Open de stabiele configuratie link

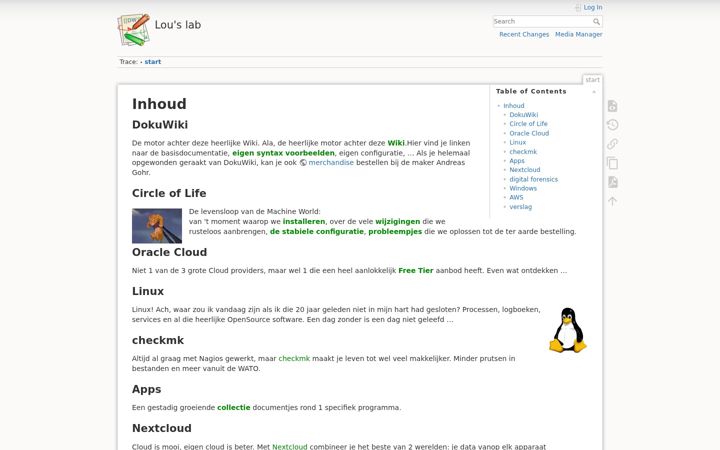tap(317, 231)
